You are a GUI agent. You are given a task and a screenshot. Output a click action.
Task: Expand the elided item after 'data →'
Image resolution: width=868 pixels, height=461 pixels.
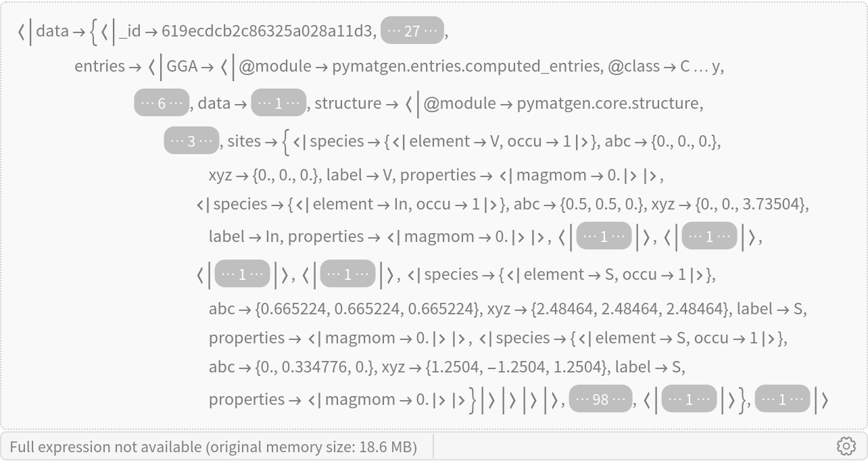pyautogui.click(x=279, y=103)
